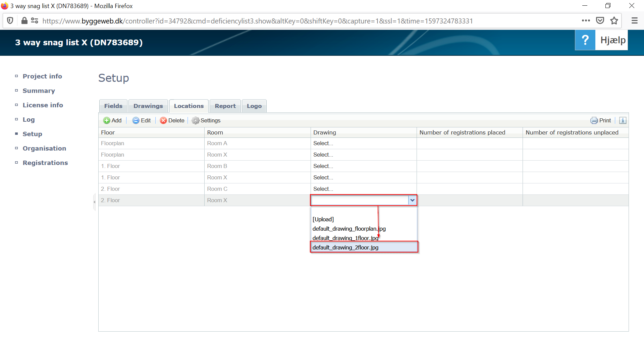Viewport: 644px width, 341px height.
Task: Select the Floorplan cell in Room A row
Action: 151,144
